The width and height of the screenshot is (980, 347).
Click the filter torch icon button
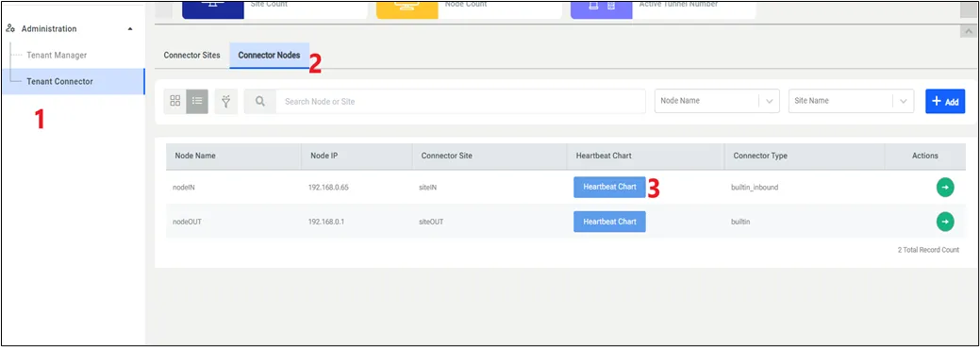tap(225, 101)
